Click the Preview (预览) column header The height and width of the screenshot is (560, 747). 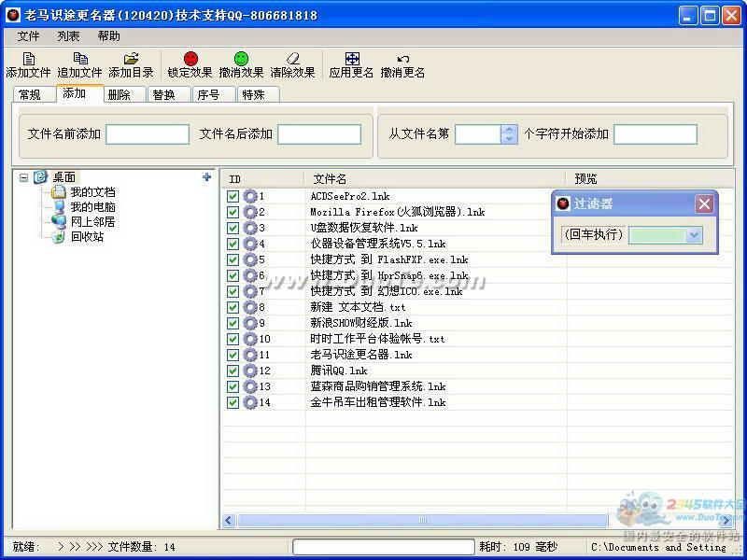(650, 179)
